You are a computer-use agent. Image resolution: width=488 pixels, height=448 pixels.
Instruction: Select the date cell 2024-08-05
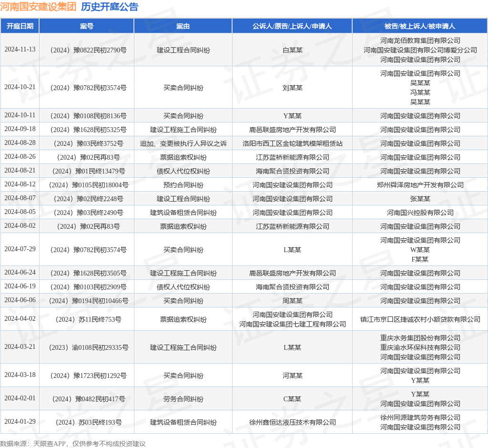(20, 212)
